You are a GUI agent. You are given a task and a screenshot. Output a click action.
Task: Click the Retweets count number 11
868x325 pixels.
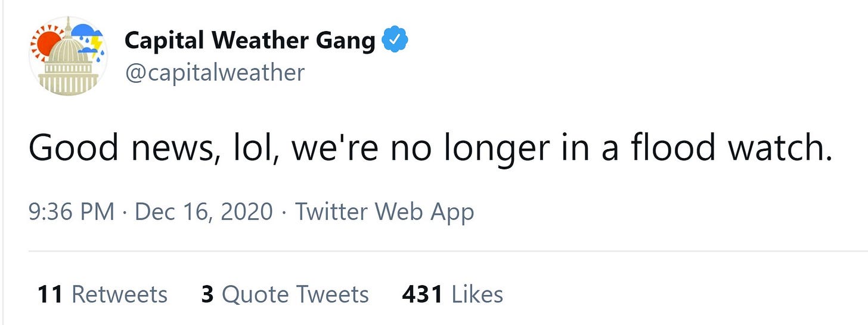coord(50,294)
